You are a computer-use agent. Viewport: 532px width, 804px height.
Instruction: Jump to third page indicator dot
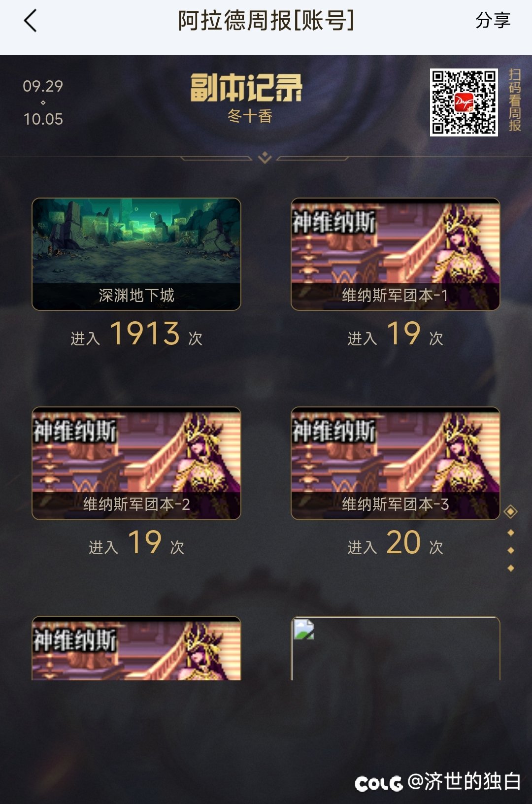coord(511,550)
